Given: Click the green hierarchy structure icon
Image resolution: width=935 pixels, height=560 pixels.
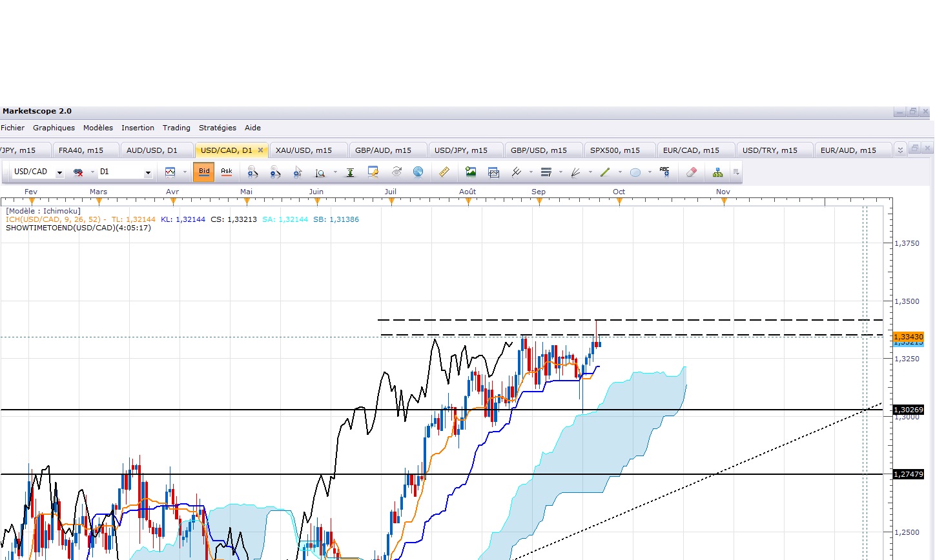Looking at the screenshot, I should (717, 172).
